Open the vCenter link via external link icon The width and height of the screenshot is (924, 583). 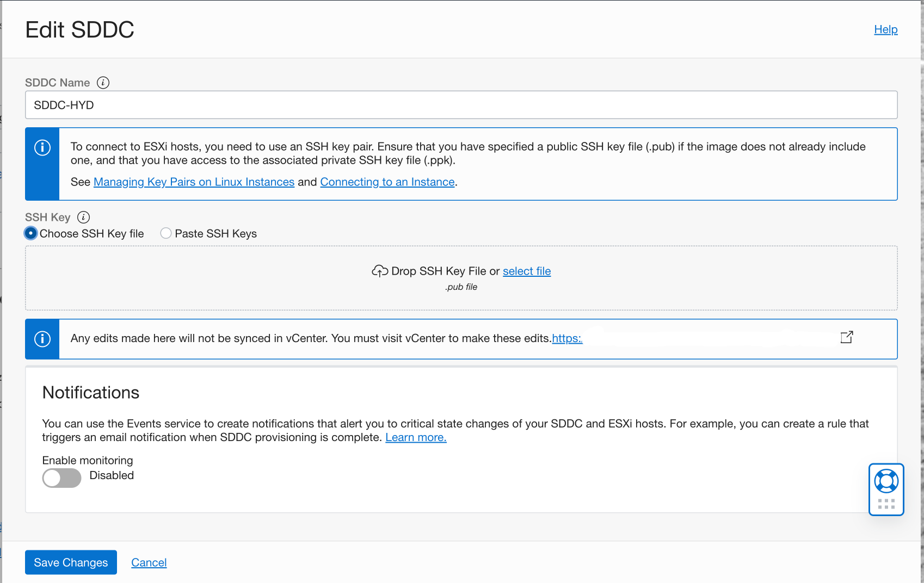pyautogui.click(x=847, y=337)
